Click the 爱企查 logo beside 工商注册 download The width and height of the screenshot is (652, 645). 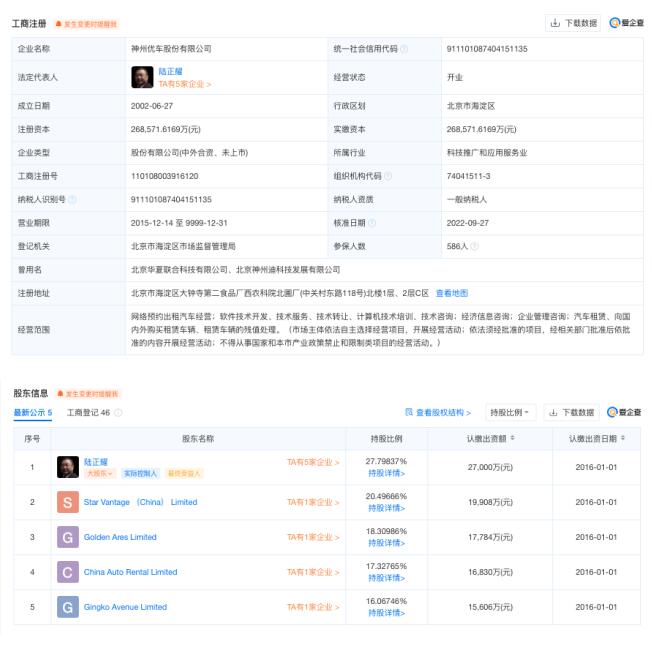625,23
